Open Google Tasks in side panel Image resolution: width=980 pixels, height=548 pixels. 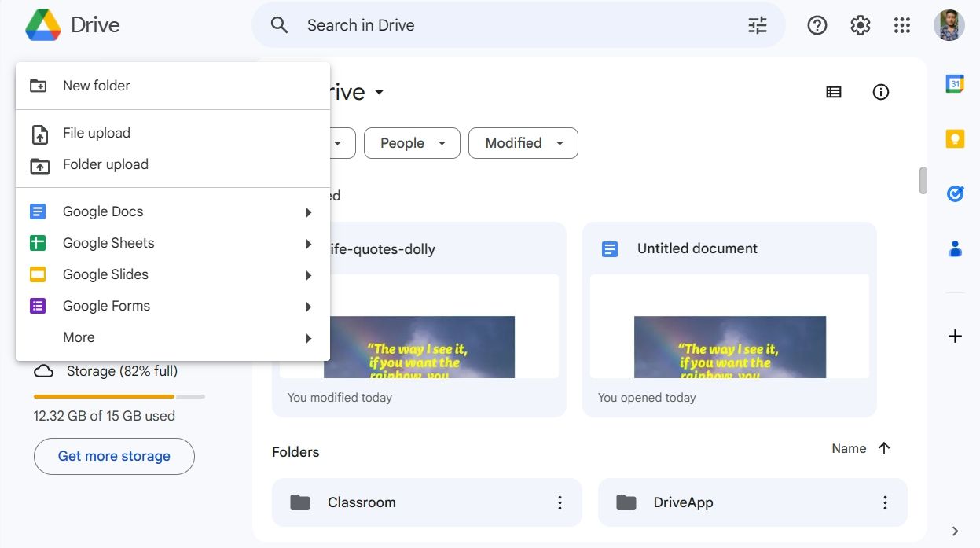click(x=954, y=193)
